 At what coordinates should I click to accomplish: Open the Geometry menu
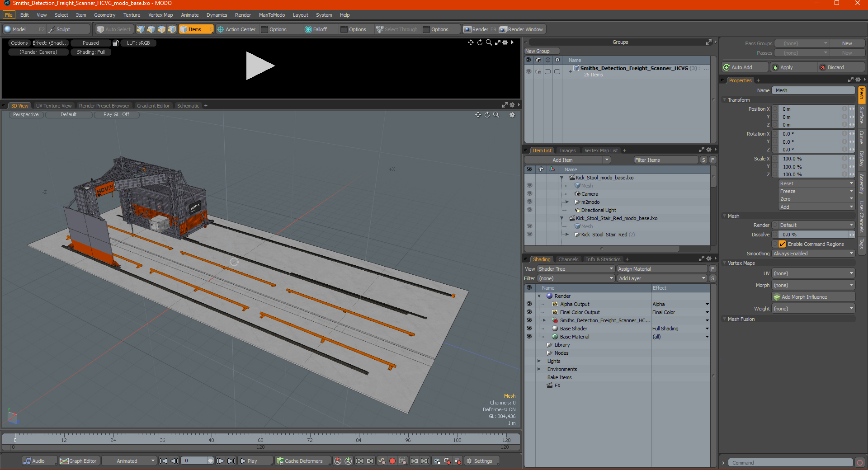click(104, 15)
